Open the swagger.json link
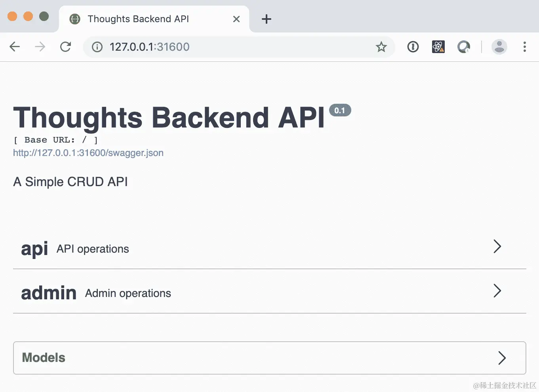Image resolution: width=539 pixels, height=392 pixels. click(x=88, y=153)
